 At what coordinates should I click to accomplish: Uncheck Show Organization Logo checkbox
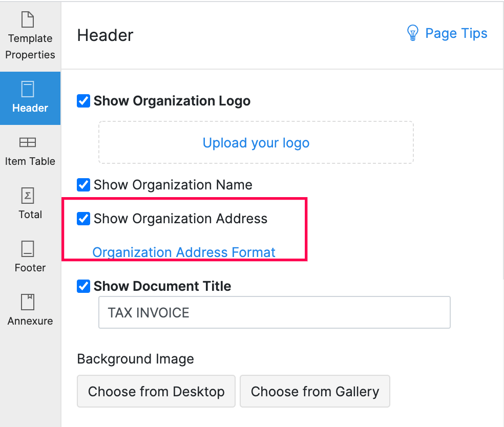pos(83,101)
